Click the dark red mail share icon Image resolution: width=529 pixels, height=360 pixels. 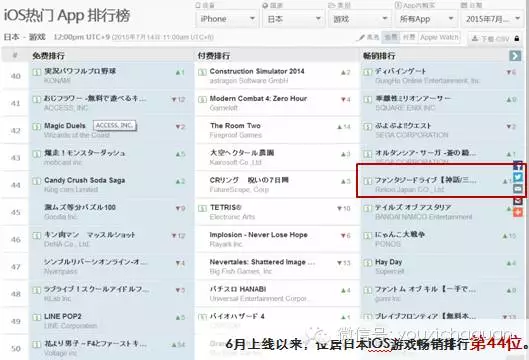[x=518, y=201]
